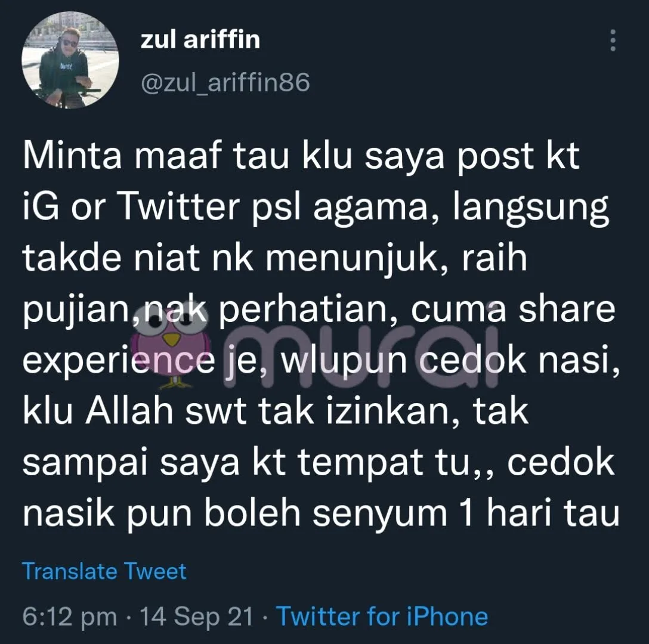The image size is (649, 644).
Task: Open the @zul_ariffin86 handle
Action: point(225,83)
